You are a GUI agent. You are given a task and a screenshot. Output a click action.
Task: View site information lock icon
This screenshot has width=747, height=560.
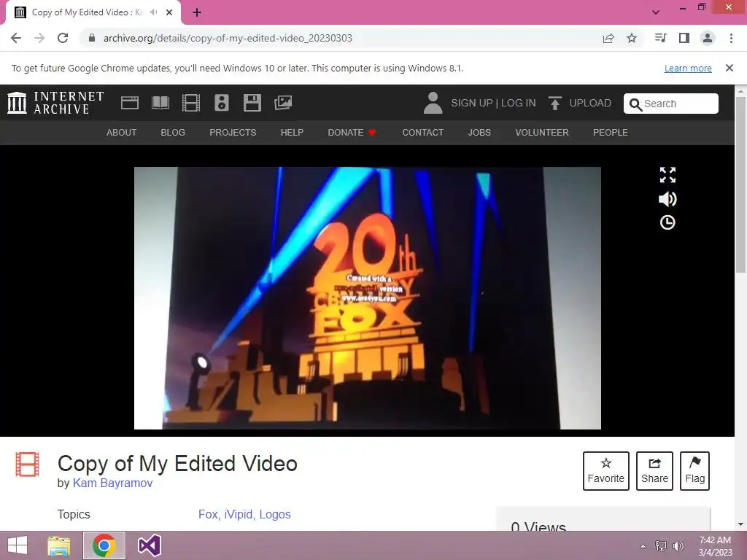click(92, 38)
